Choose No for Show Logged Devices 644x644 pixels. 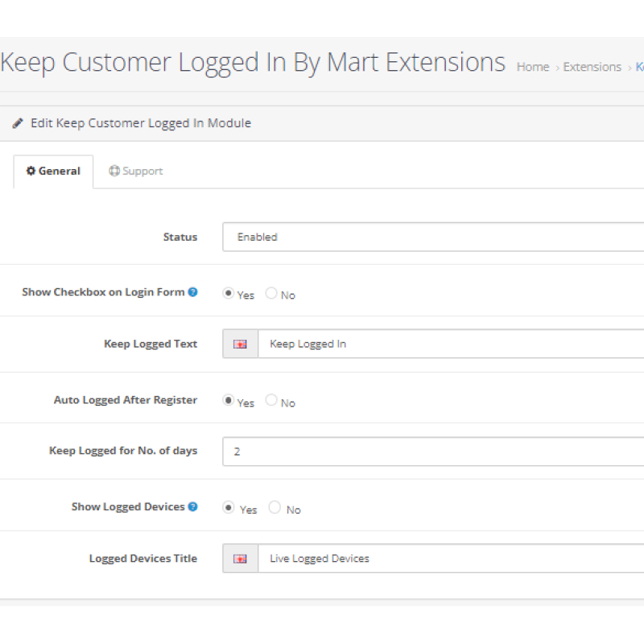(275, 508)
